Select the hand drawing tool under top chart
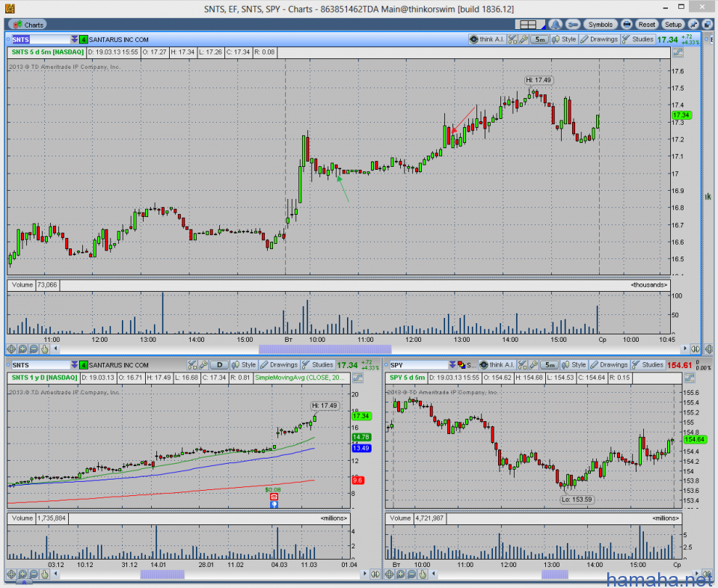718x588 pixels. 44,349
